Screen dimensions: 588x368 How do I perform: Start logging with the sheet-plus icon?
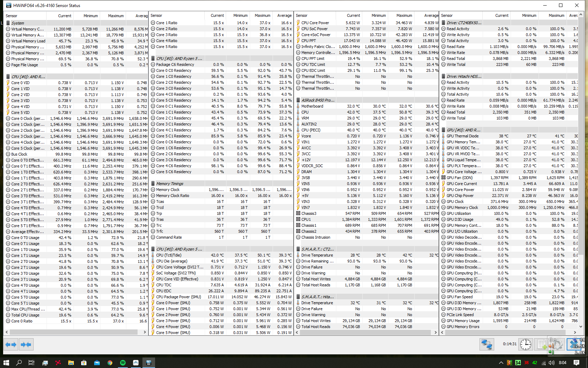click(x=542, y=345)
